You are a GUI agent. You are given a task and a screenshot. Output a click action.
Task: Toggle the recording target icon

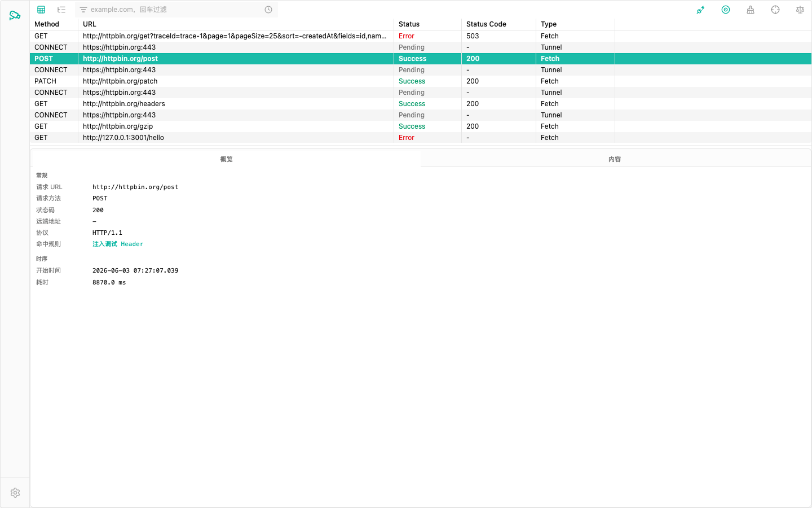click(x=726, y=10)
